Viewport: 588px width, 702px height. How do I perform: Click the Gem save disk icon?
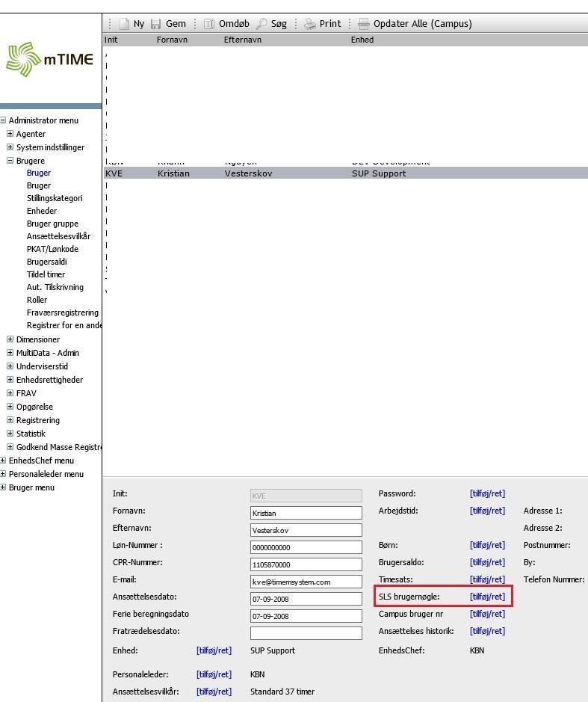pyautogui.click(x=156, y=24)
